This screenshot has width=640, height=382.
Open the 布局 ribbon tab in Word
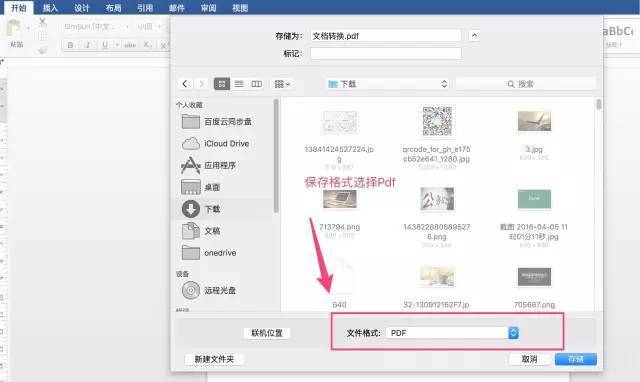[113, 8]
